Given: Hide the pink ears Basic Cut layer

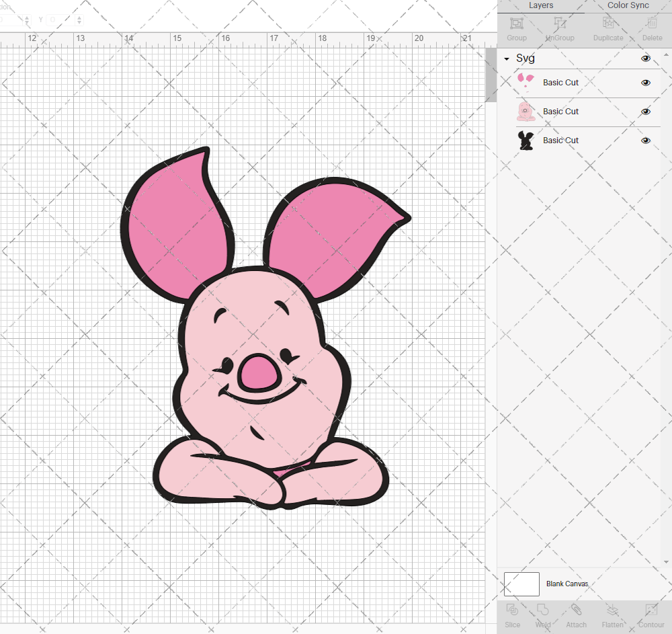Looking at the screenshot, I should point(645,83).
